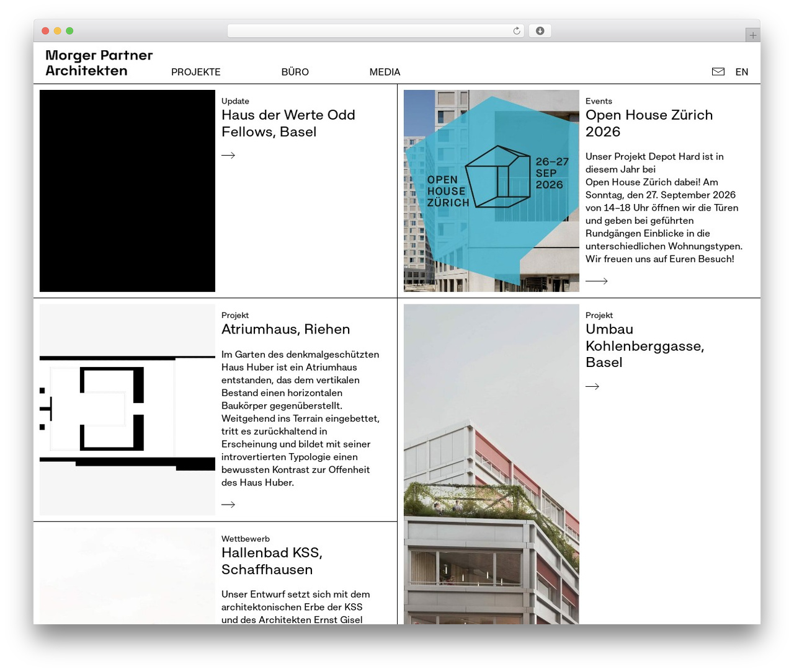
Task: Click the Hallenbad KSS pale thumbnail
Action: click(x=127, y=576)
